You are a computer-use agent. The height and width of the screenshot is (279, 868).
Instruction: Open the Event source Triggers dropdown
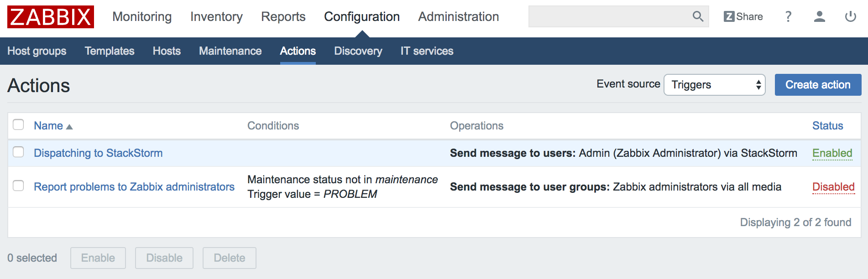click(714, 85)
